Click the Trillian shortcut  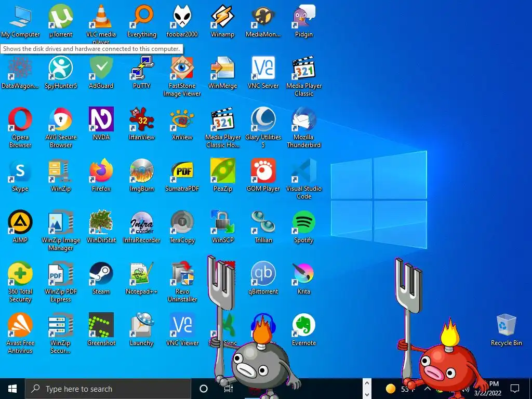click(x=263, y=222)
